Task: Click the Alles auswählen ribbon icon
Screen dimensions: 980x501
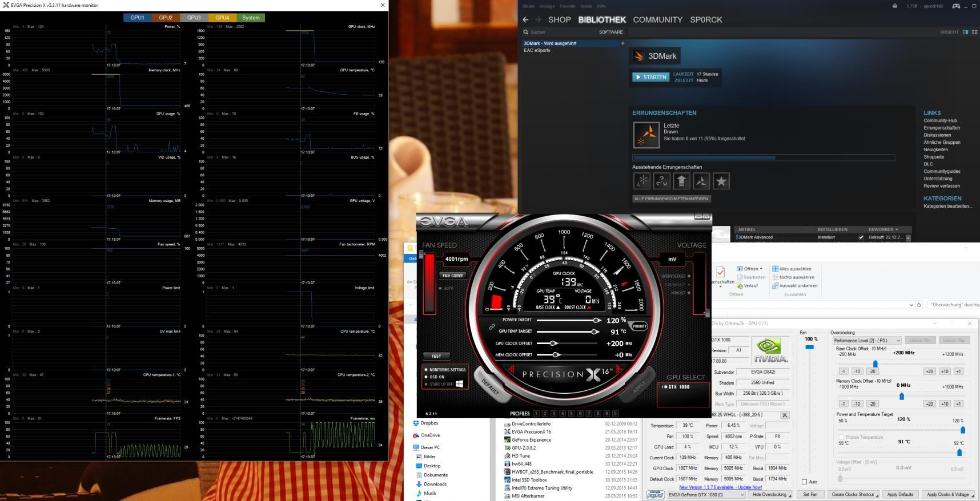Action: click(x=775, y=269)
